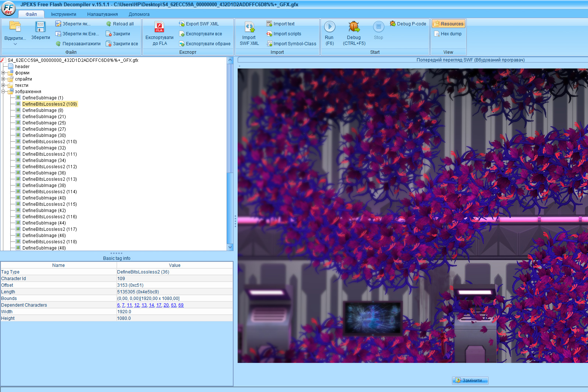Expand the форми folder in tree

(3, 73)
